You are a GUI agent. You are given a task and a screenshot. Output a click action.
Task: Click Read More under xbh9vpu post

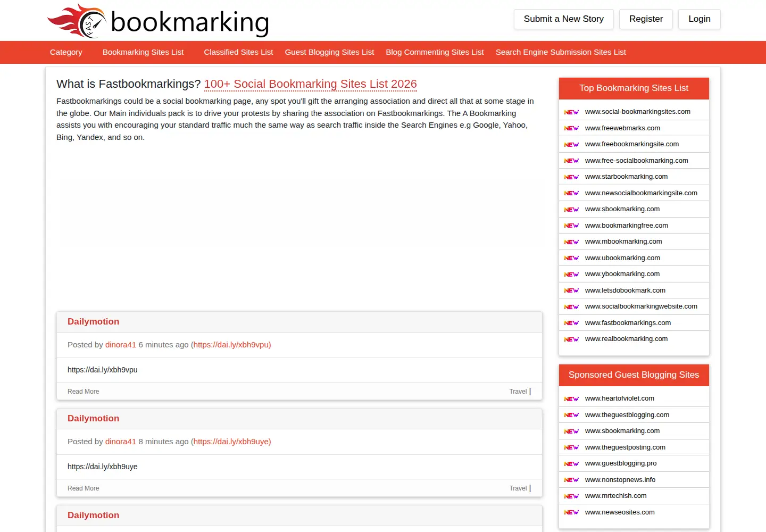point(83,392)
